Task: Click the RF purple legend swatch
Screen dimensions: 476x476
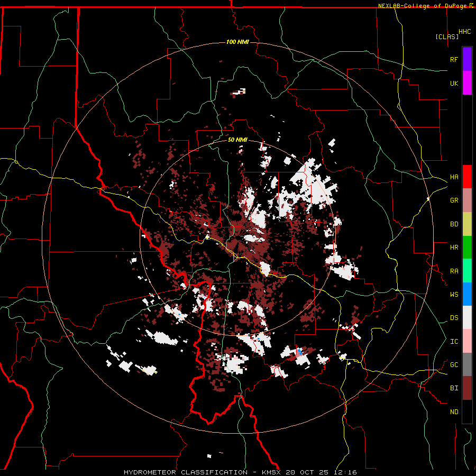Action: tap(467, 59)
